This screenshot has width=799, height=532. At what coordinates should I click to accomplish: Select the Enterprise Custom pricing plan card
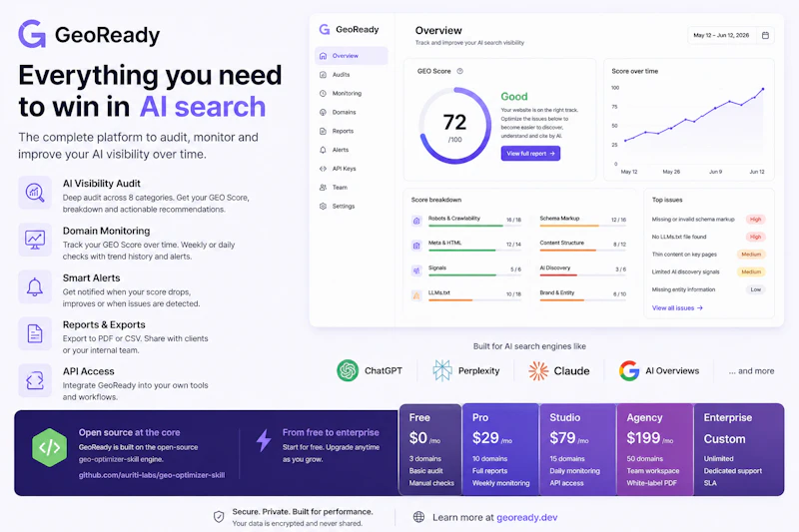[x=739, y=449]
